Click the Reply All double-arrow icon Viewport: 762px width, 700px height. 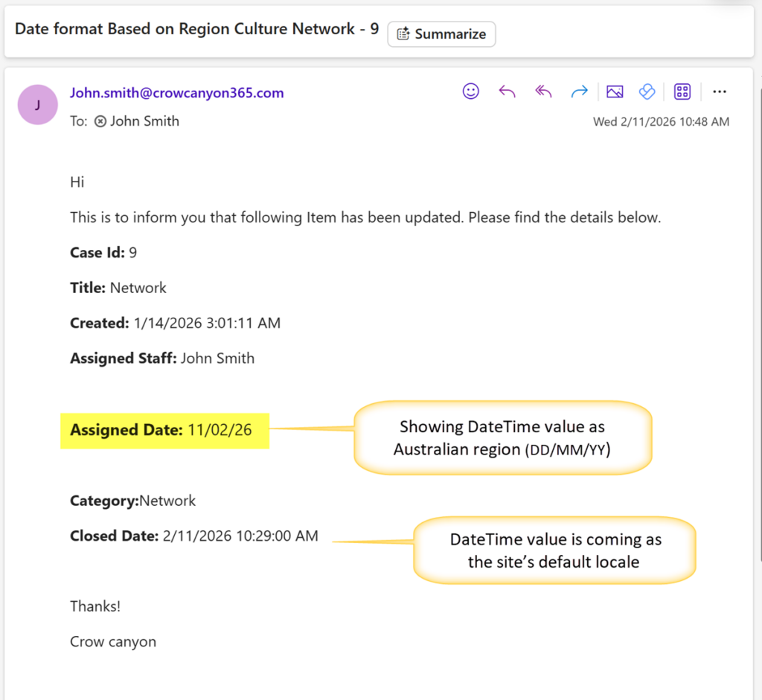point(543,91)
